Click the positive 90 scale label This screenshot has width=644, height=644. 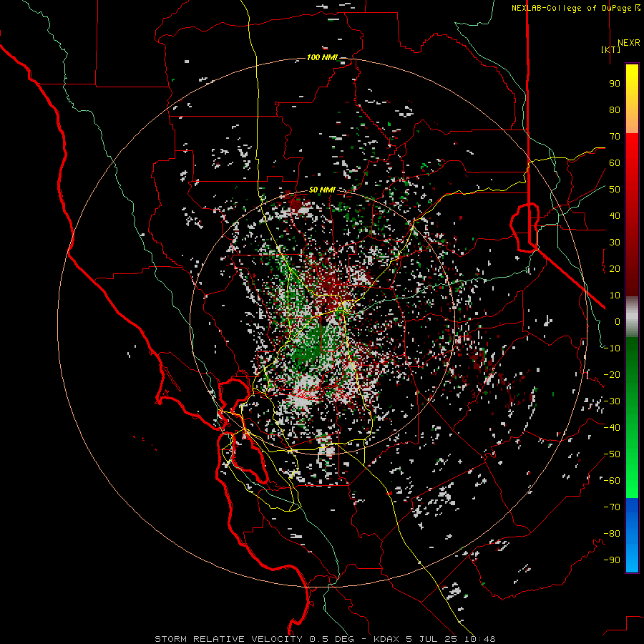coord(615,84)
